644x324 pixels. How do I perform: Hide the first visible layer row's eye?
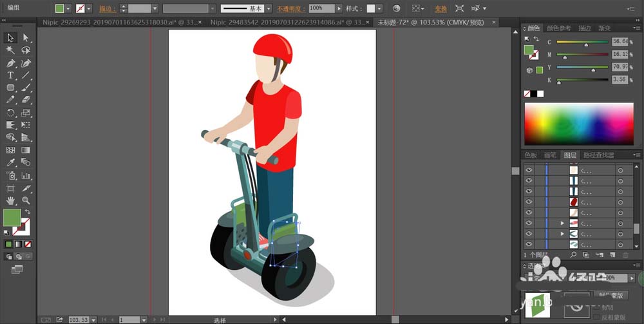click(x=529, y=169)
